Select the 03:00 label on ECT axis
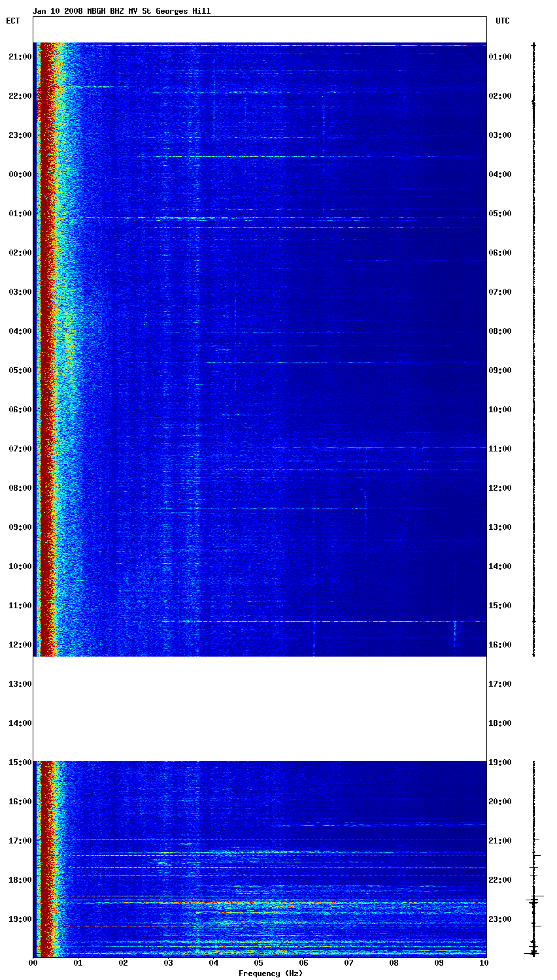This screenshot has height=980, width=557. (x=20, y=292)
